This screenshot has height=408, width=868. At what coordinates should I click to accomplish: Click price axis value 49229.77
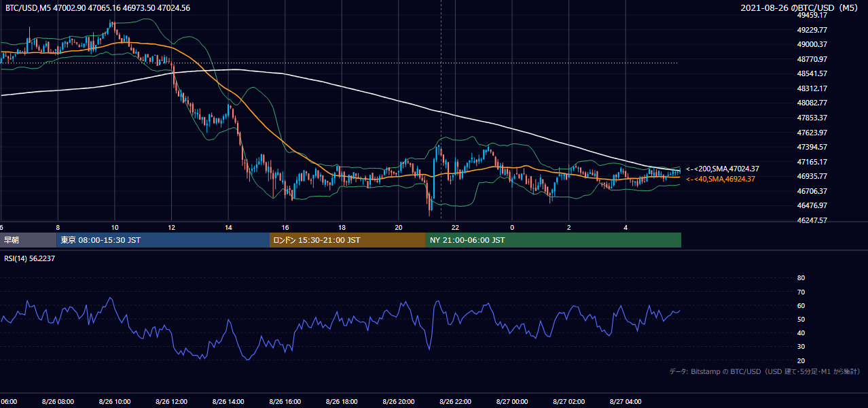[812, 30]
